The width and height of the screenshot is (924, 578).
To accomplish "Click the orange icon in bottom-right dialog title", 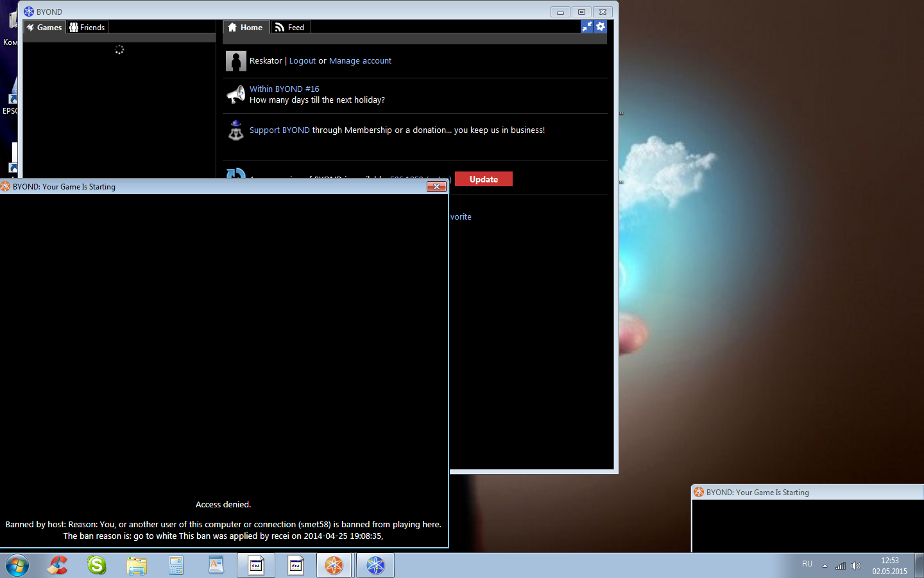I will click(x=699, y=493).
